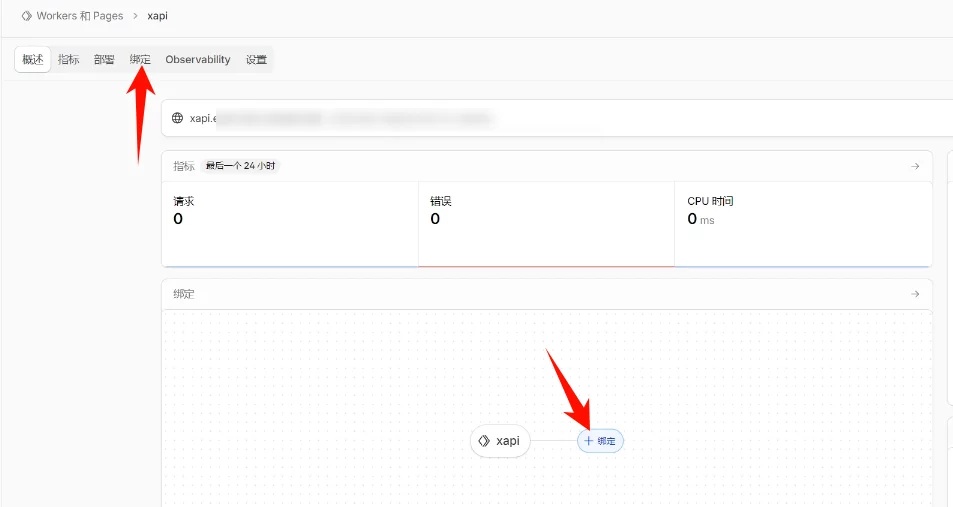The width and height of the screenshot is (953, 507).
Task: Go to the 绑定 tab
Action: [140, 60]
